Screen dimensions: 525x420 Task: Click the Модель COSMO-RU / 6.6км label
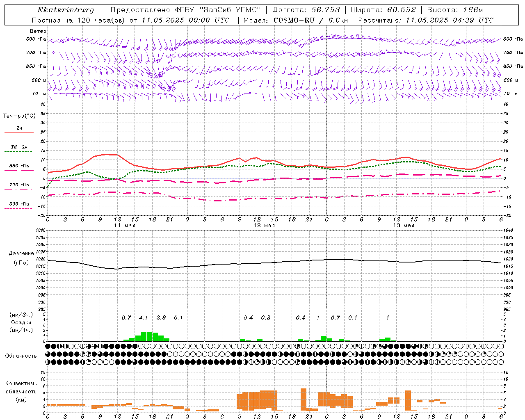click(295, 20)
